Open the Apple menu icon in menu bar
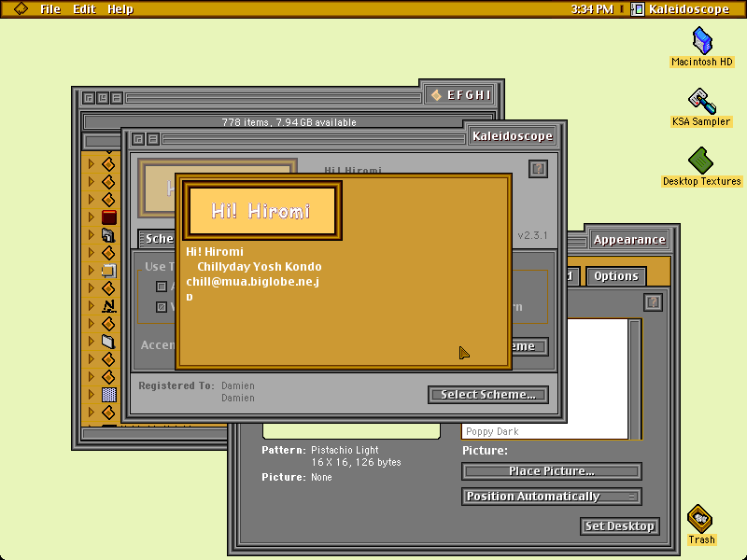 (21, 8)
